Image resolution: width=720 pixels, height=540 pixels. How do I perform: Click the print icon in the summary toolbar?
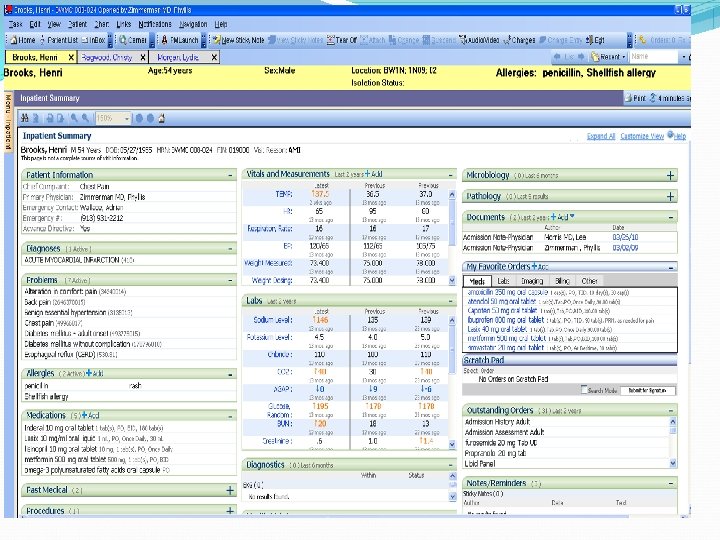[50, 118]
